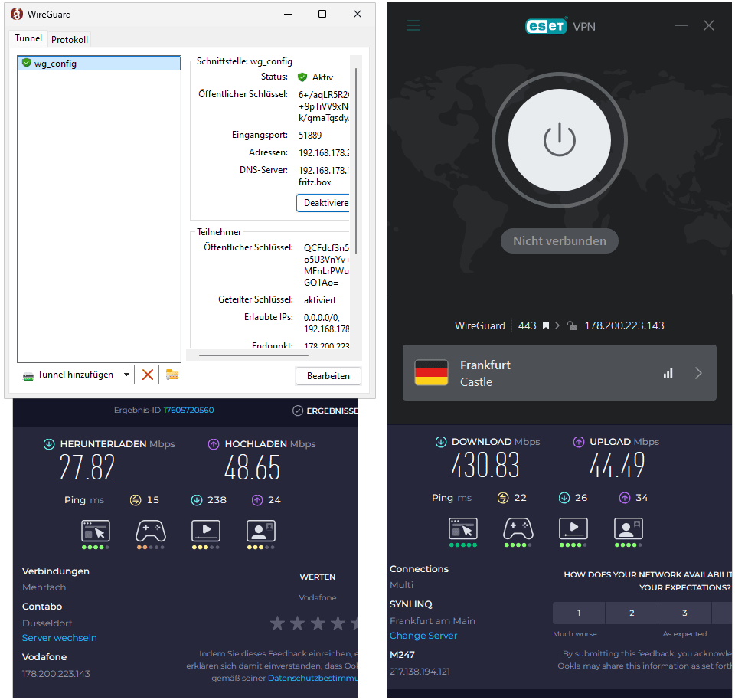Screen dimensions: 735x700
Task: Click the 48.65 upload speed value
Action: [252, 468]
